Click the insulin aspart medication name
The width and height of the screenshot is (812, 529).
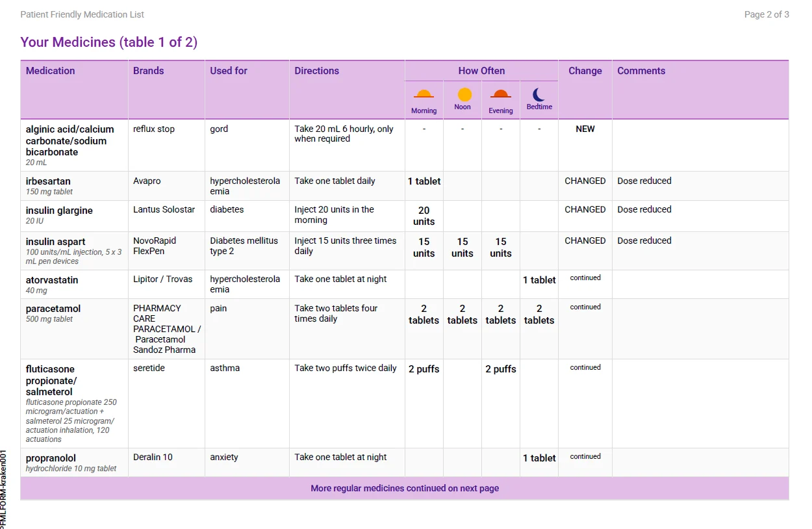coord(55,242)
